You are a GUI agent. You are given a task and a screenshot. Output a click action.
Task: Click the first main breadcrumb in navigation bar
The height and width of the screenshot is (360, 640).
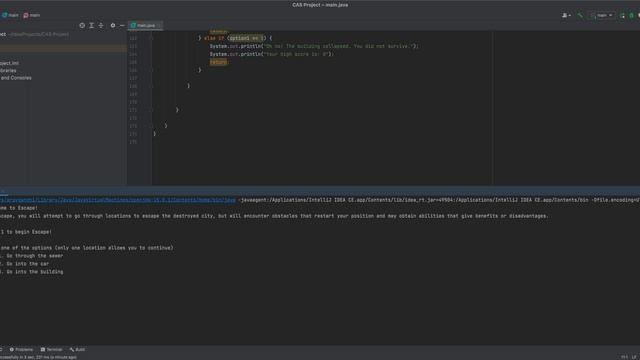click(x=10, y=15)
